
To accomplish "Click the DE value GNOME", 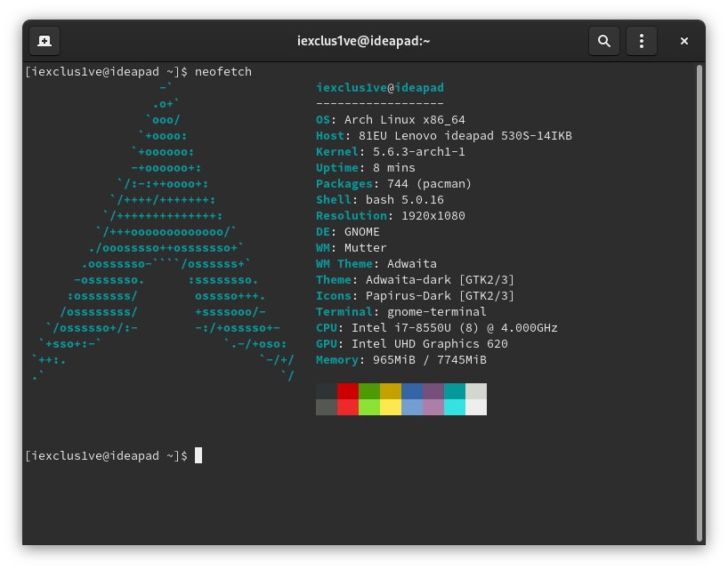I will click(x=361, y=232).
